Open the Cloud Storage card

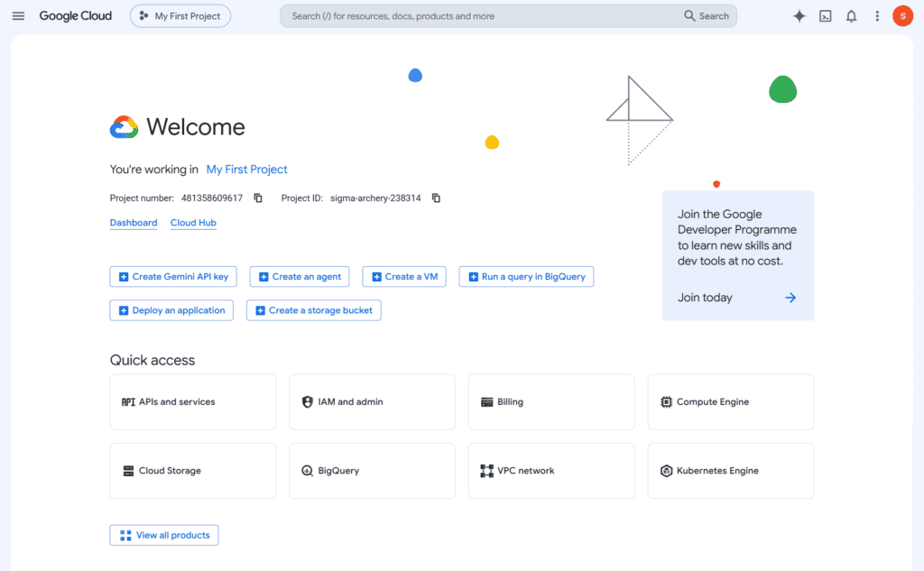pos(193,471)
